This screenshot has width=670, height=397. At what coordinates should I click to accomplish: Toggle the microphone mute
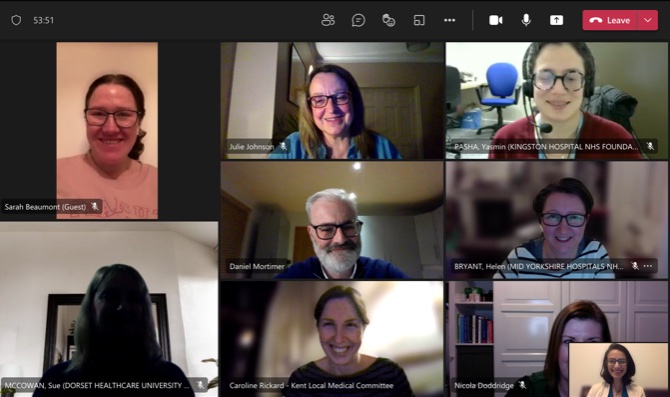[x=526, y=20]
